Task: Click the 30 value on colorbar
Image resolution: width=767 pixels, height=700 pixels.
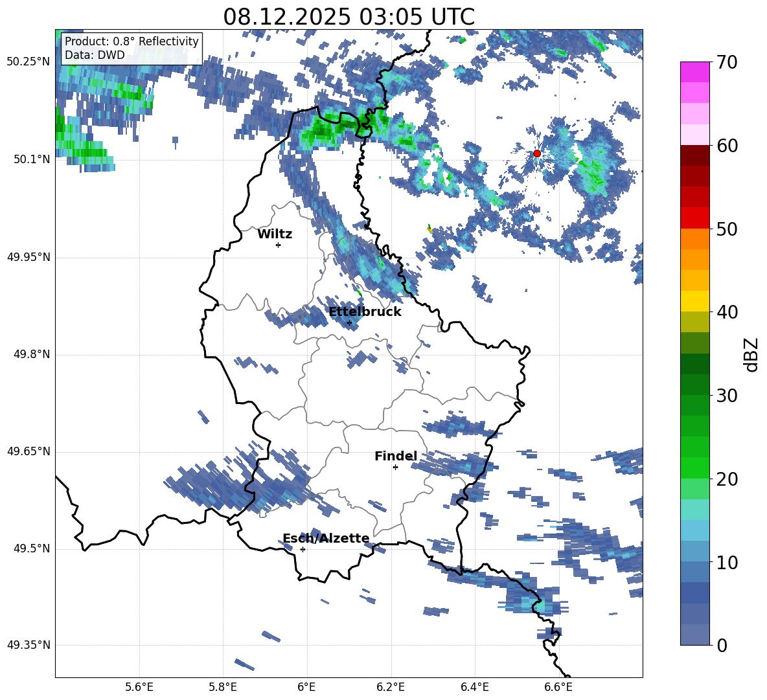Action: click(x=727, y=396)
